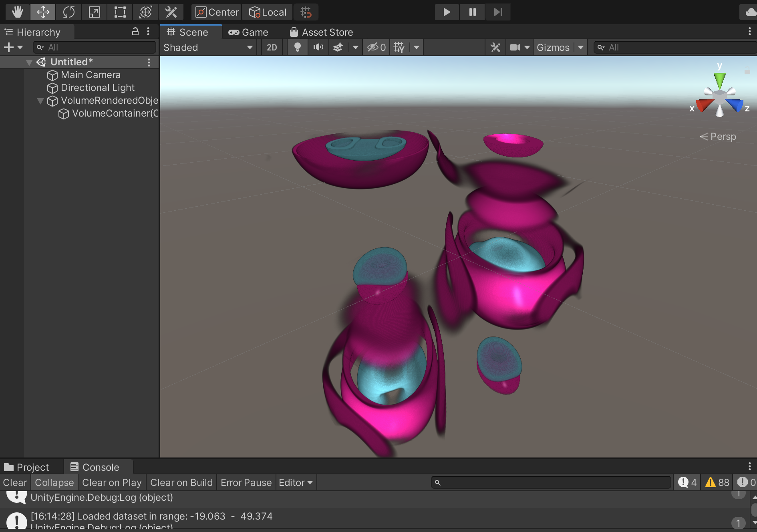Click the Hierarchy search field
The height and width of the screenshot is (532, 757).
(x=95, y=47)
